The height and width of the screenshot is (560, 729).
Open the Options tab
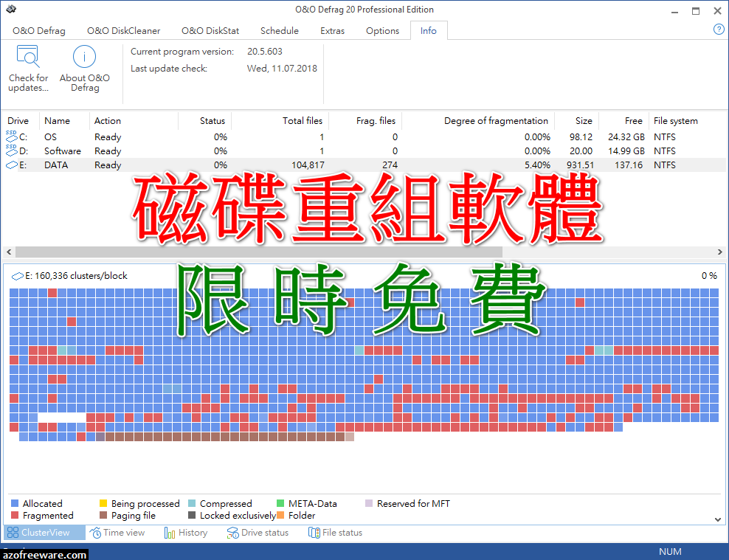[x=383, y=31]
